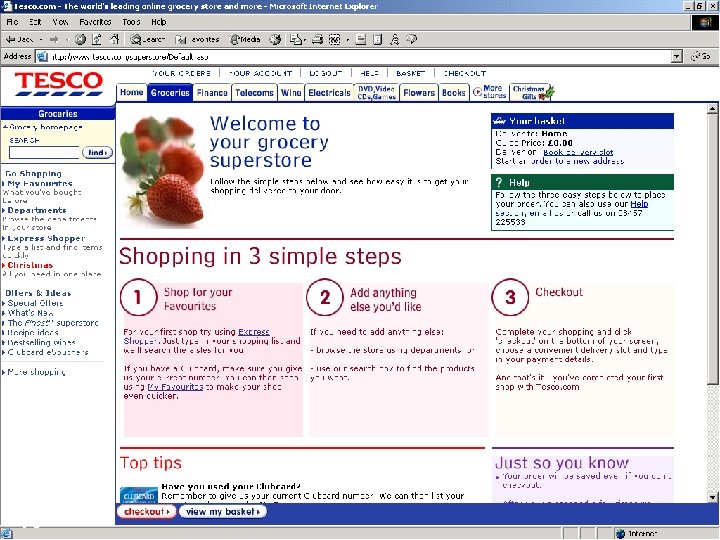
Task: Switch to the Telecoms tab
Action: point(254,92)
